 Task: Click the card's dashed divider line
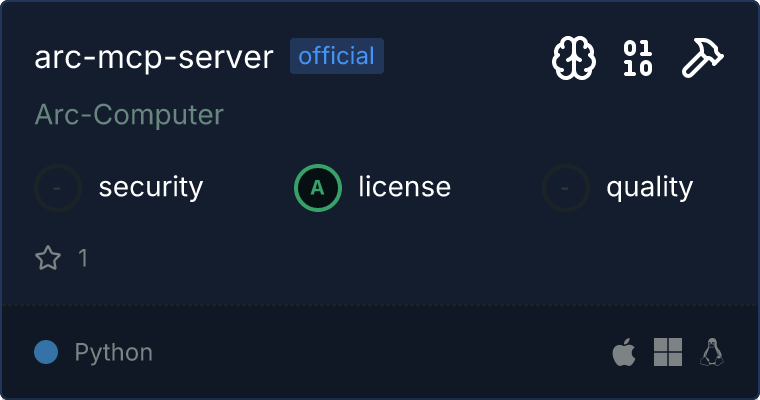[x=380, y=305]
